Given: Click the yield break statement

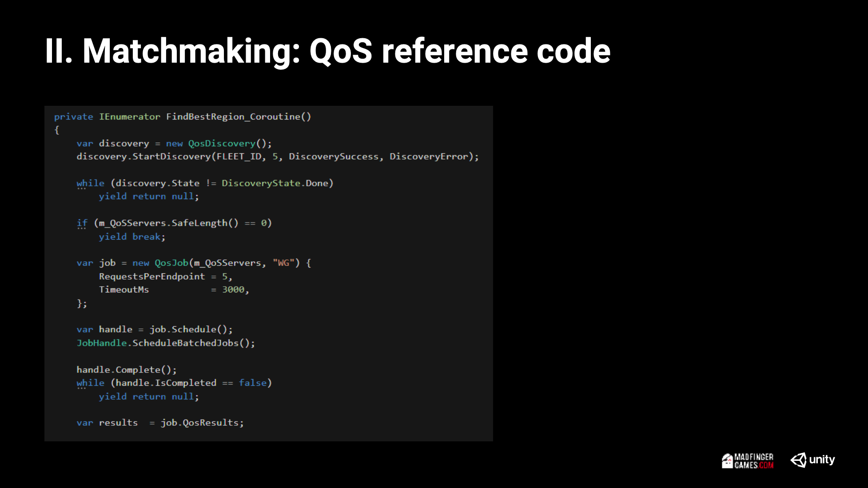Looking at the screenshot, I should [x=131, y=236].
